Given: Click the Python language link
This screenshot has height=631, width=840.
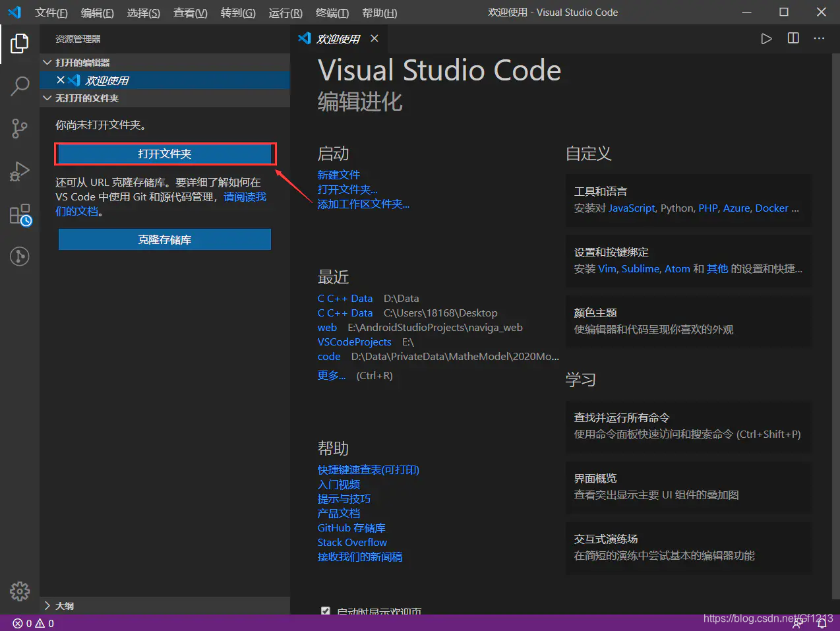Looking at the screenshot, I should click(x=677, y=208).
